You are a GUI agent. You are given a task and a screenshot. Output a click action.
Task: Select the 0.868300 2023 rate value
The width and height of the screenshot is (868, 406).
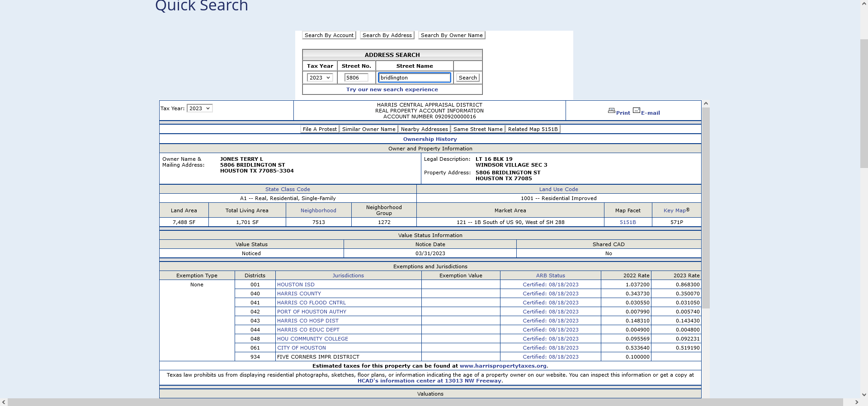click(x=688, y=285)
